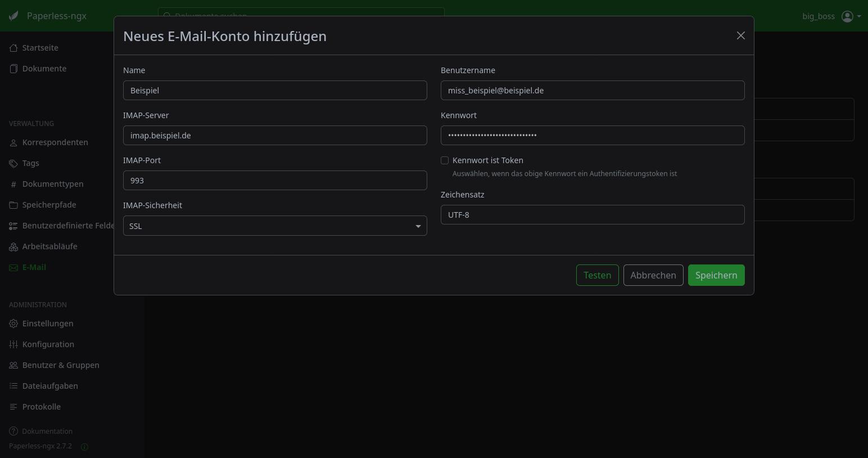Open Dokumenttypen in the sidebar
Viewport: 868px width, 458px height.
click(53, 184)
